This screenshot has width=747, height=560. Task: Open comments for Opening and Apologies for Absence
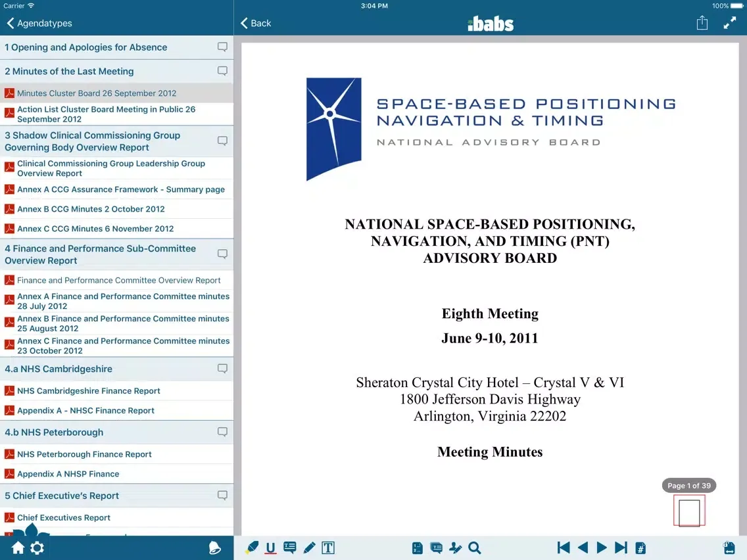222,47
